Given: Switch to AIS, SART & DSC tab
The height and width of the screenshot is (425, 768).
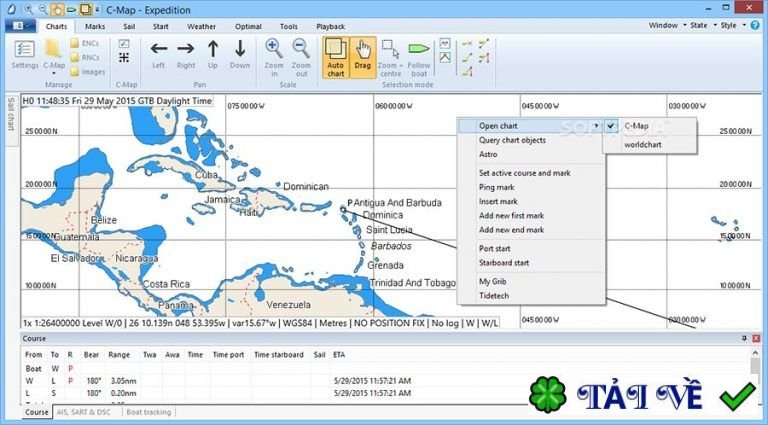Looking at the screenshot, I should pyautogui.click(x=84, y=412).
